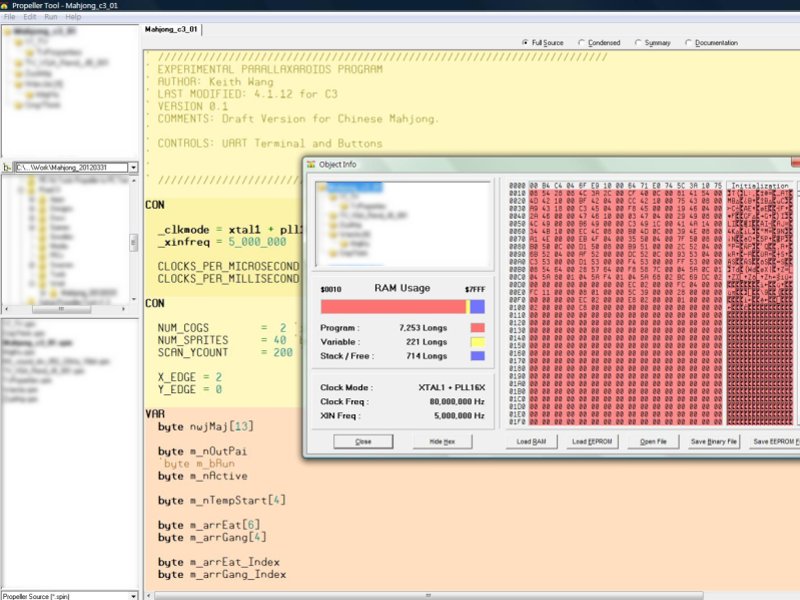Click the drive selector icon beside folder path
This screenshot has width=800, height=600.
point(7,167)
